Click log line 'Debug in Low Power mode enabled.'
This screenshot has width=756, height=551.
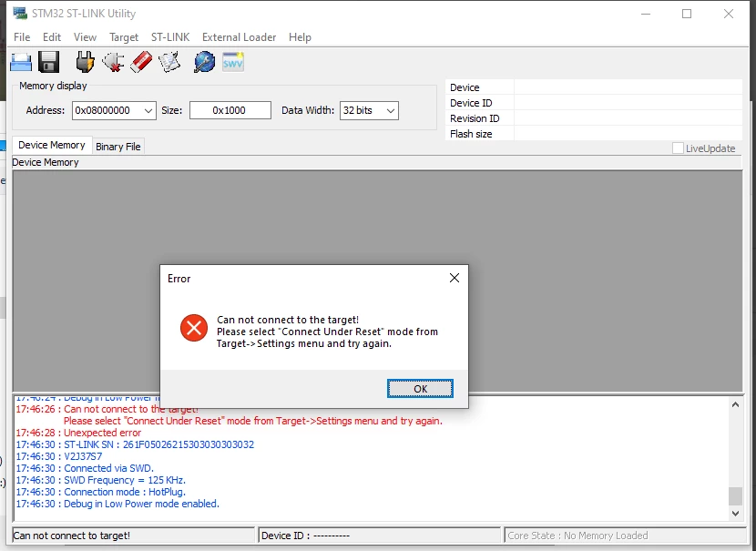[117, 504]
